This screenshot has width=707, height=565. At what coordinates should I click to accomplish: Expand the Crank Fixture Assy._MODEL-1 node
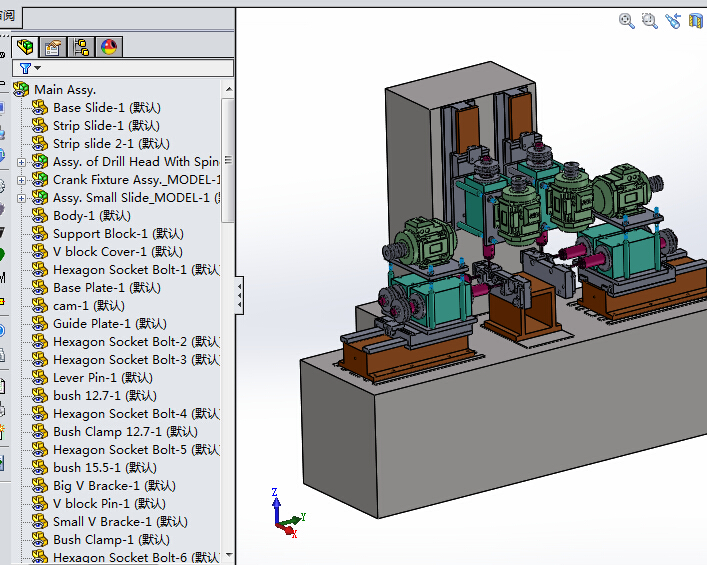click(21, 180)
